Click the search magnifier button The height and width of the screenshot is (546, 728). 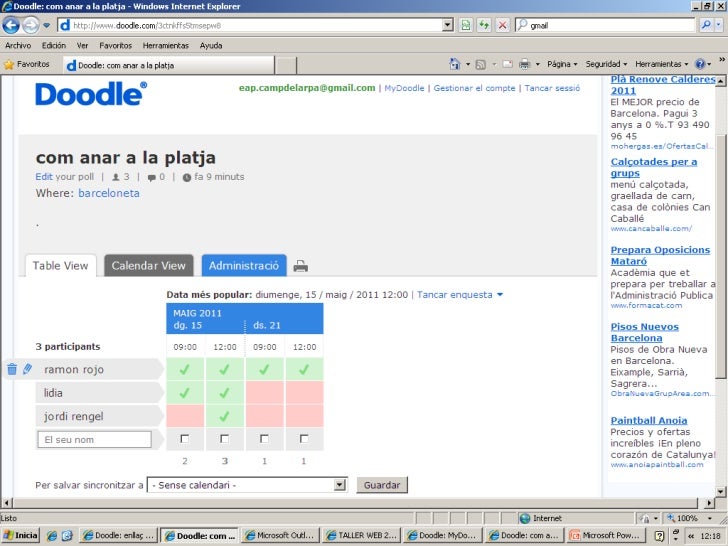[706, 25]
